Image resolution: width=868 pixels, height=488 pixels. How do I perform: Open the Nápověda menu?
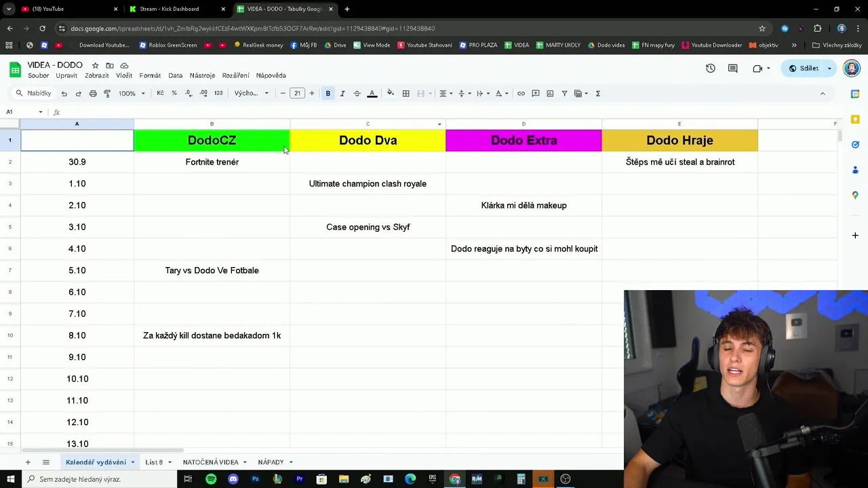click(271, 76)
